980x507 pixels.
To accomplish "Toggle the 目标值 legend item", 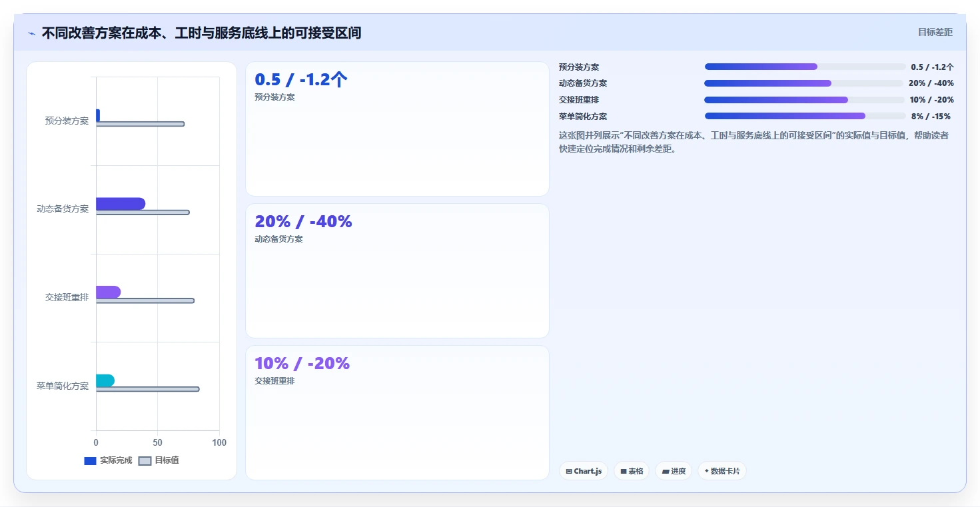I will [x=159, y=460].
